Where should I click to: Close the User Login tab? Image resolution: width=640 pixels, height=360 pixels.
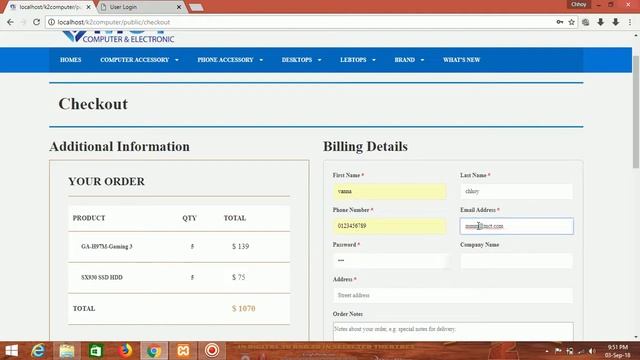(179, 7)
